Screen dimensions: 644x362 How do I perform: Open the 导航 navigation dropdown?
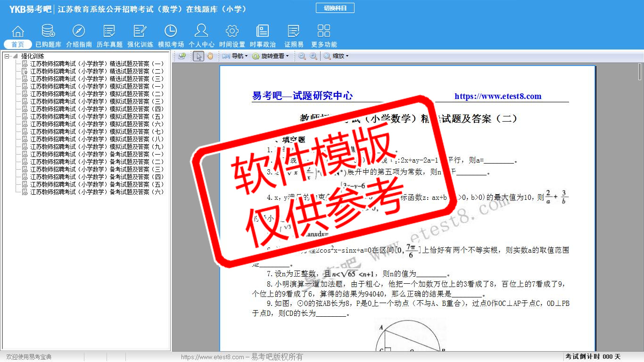tap(235, 56)
